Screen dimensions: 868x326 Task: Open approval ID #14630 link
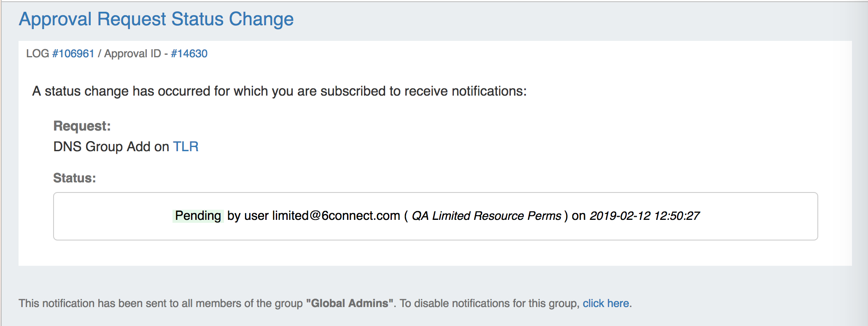(x=189, y=53)
